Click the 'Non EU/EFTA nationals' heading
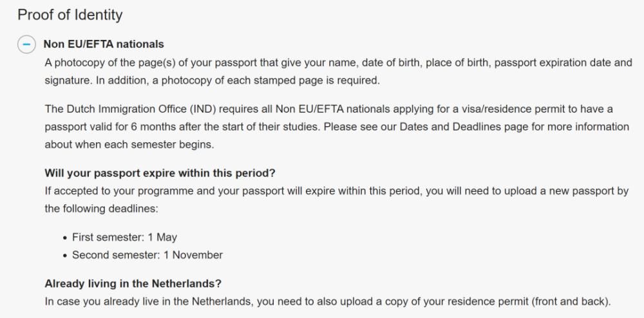 tap(104, 44)
